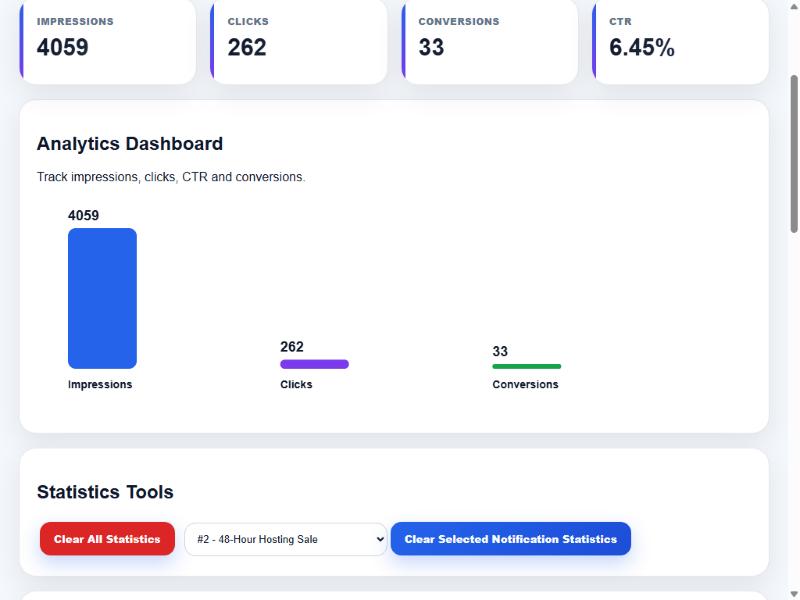Click the CLICKS card title
Viewport: 800px width, 600px height.
click(x=248, y=21)
